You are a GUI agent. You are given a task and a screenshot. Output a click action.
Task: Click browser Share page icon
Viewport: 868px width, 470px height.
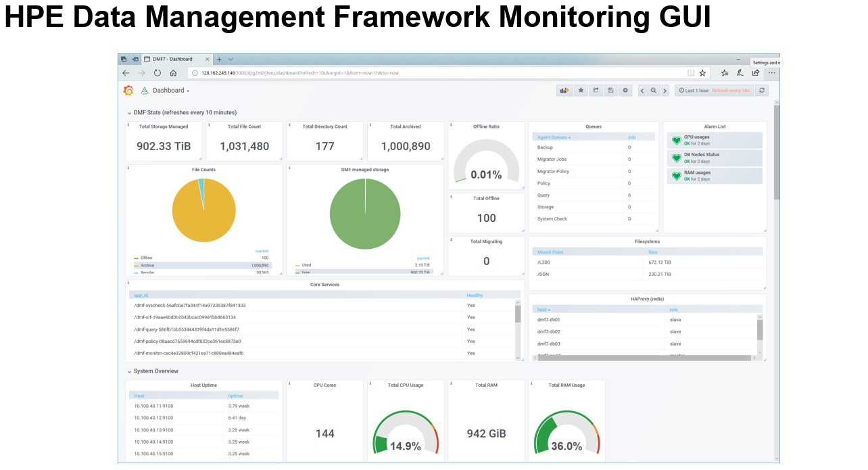[756, 73]
